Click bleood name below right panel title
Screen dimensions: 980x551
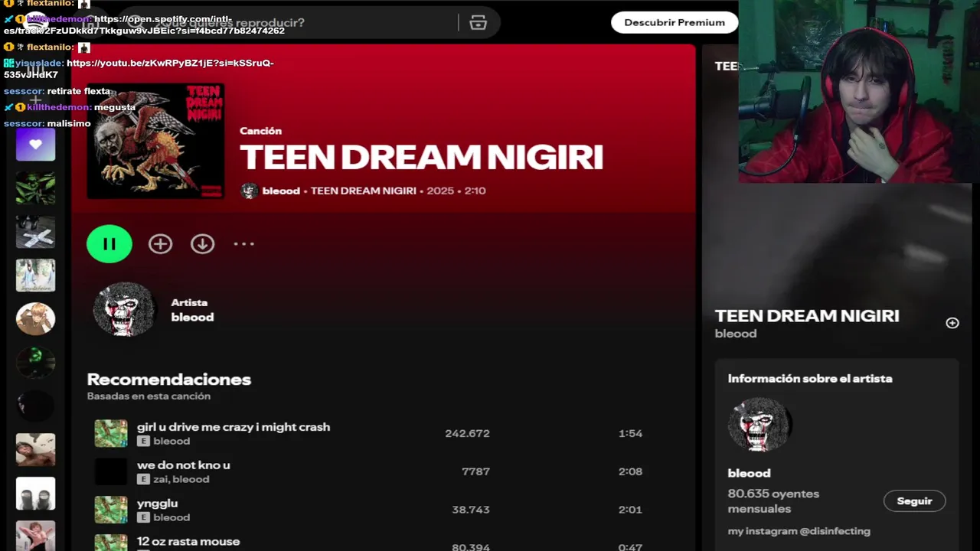coord(736,334)
